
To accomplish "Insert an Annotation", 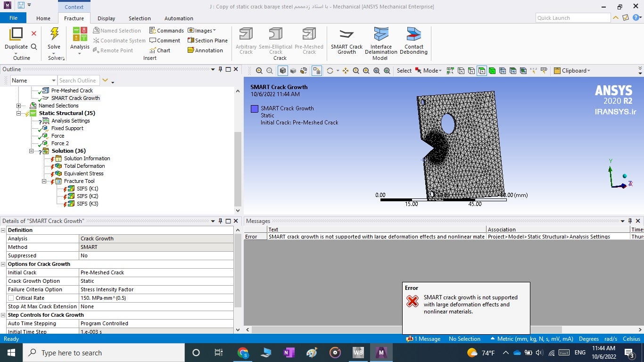I will point(205,50).
